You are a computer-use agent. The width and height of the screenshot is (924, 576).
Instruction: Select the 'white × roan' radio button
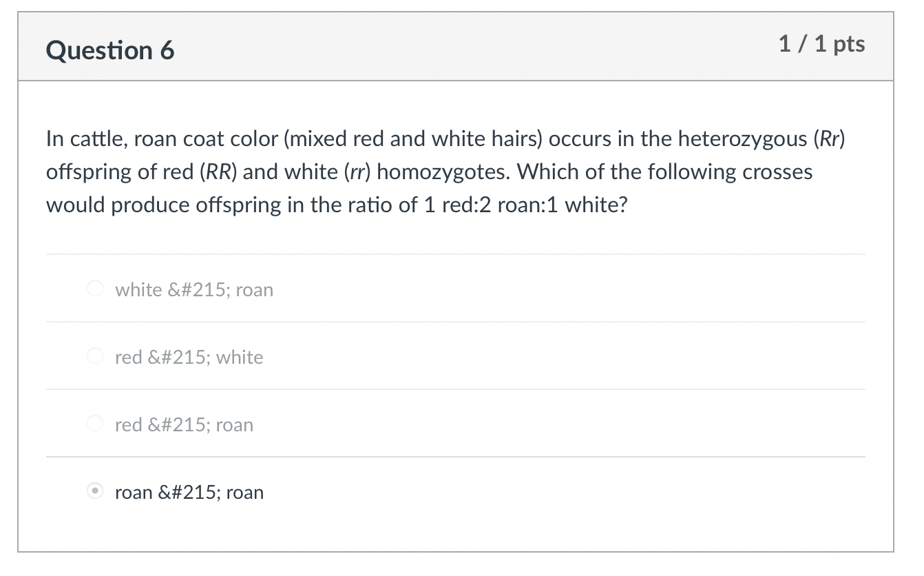pos(94,288)
